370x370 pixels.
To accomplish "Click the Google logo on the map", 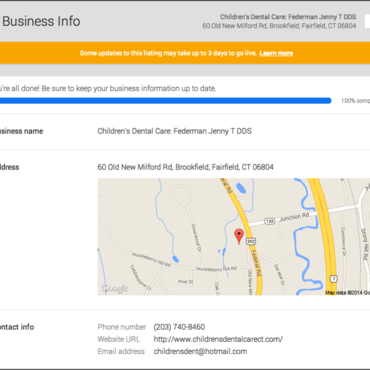I will point(115,288).
